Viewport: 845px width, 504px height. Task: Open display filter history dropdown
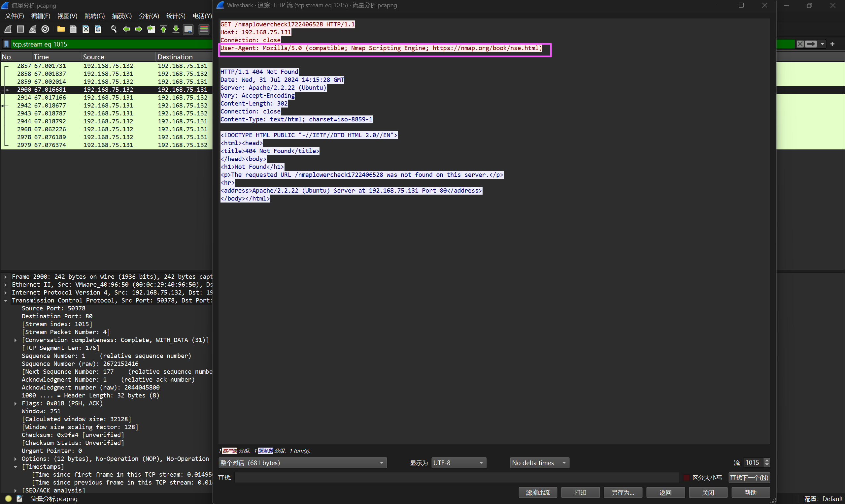(x=822, y=44)
